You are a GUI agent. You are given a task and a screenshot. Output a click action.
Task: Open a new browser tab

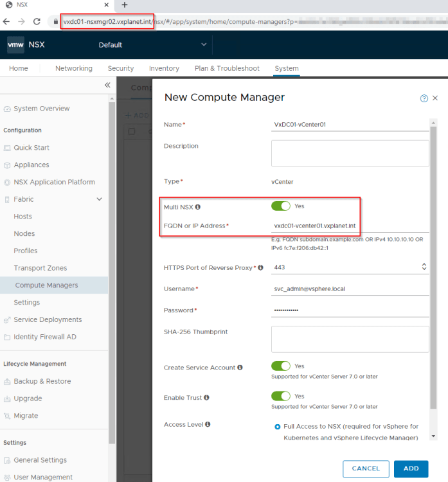pos(125,4)
